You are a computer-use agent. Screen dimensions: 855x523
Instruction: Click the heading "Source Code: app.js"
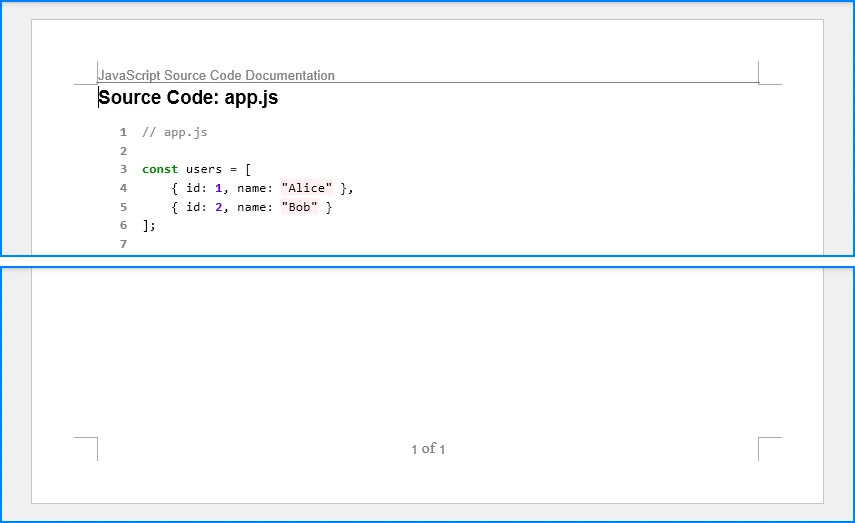click(x=188, y=98)
